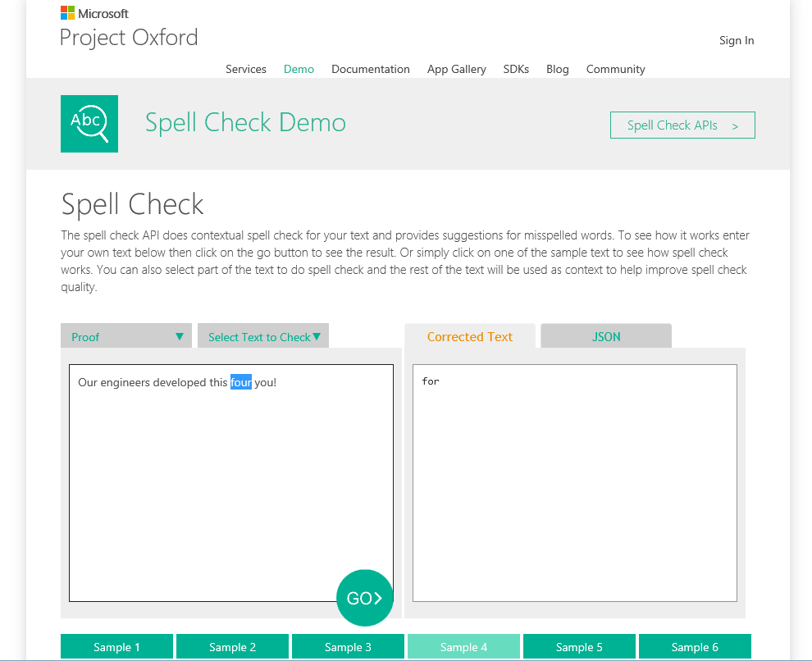Click the Project Oxford title

click(129, 38)
